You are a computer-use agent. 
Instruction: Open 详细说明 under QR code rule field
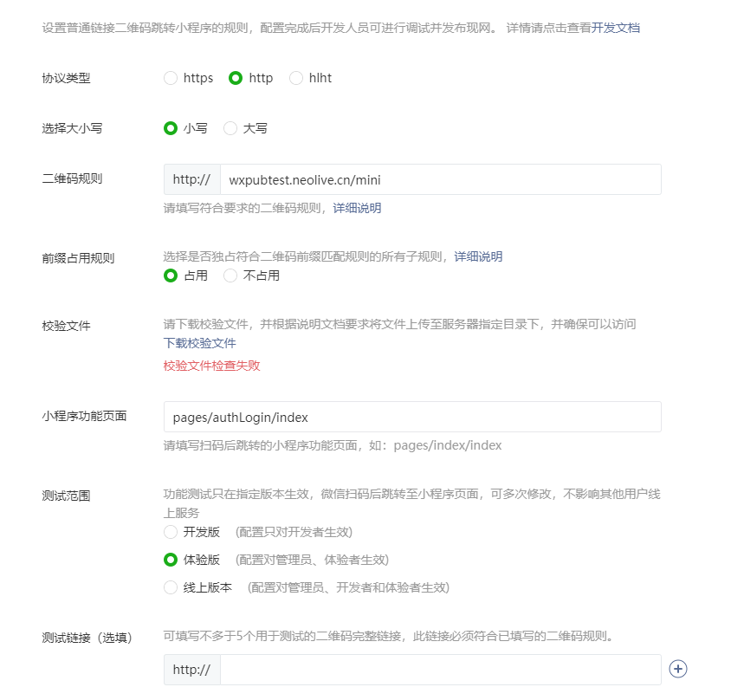357,208
